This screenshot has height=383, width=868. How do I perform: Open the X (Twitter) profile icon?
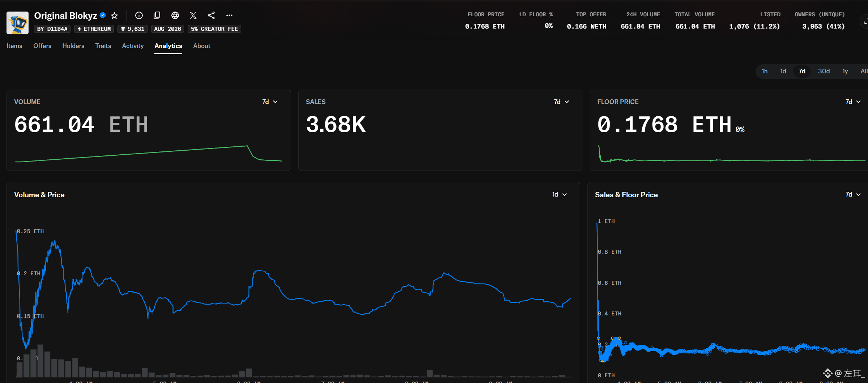pyautogui.click(x=193, y=15)
